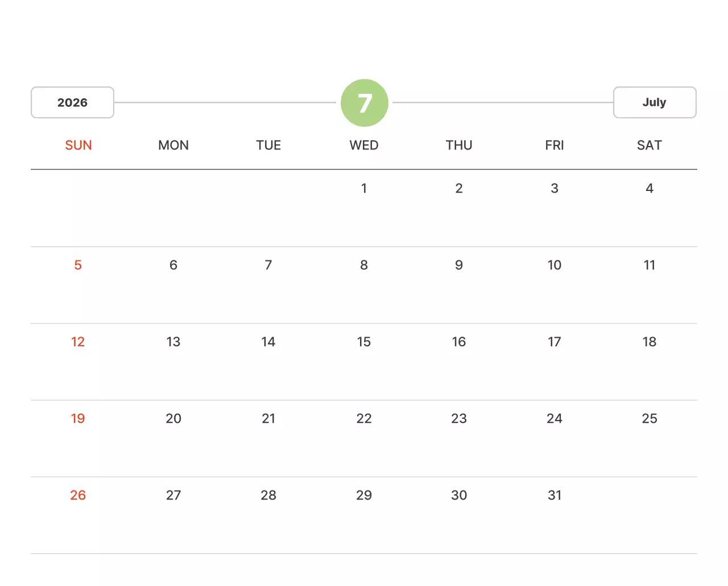Select Sunday the 5th

click(78, 265)
